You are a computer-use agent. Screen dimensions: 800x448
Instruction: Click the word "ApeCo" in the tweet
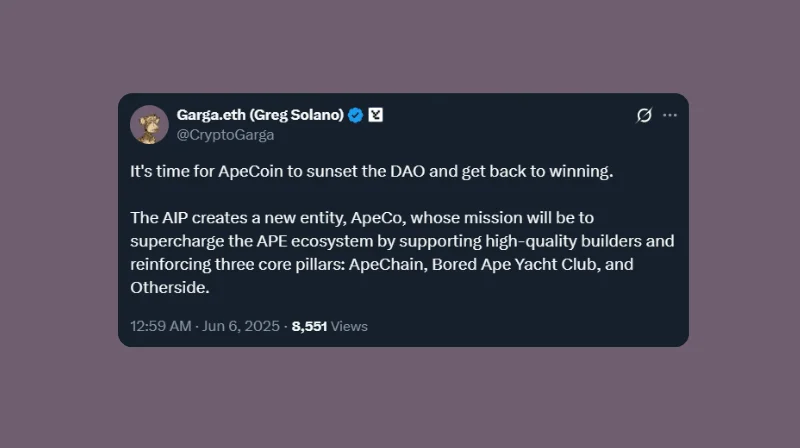point(372,217)
